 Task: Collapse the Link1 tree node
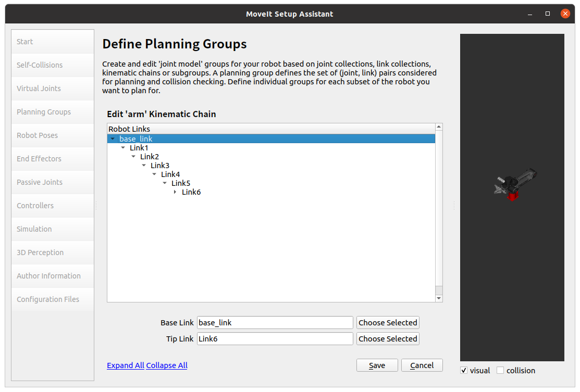coord(123,148)
